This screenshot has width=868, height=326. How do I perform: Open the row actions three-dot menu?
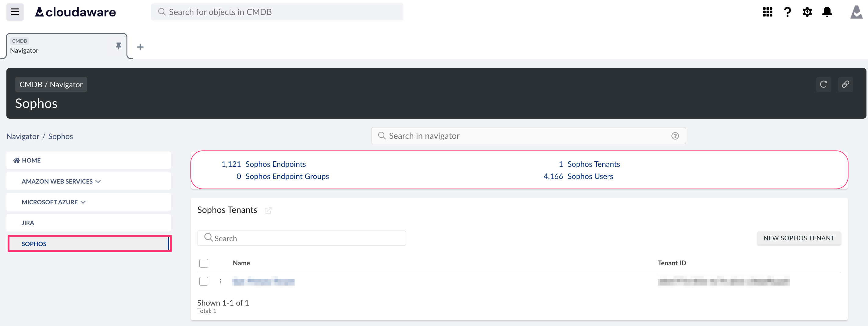click(220, 281)
